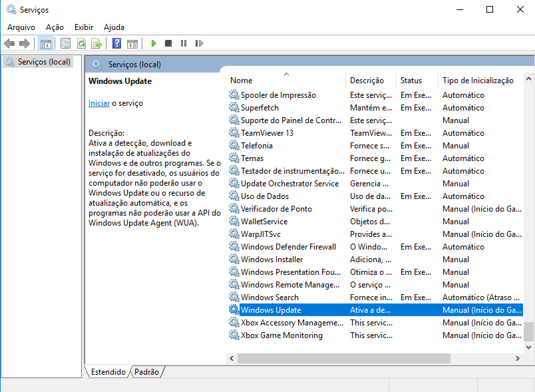Click the gear icon beside Telefonia

click(234, 145)
